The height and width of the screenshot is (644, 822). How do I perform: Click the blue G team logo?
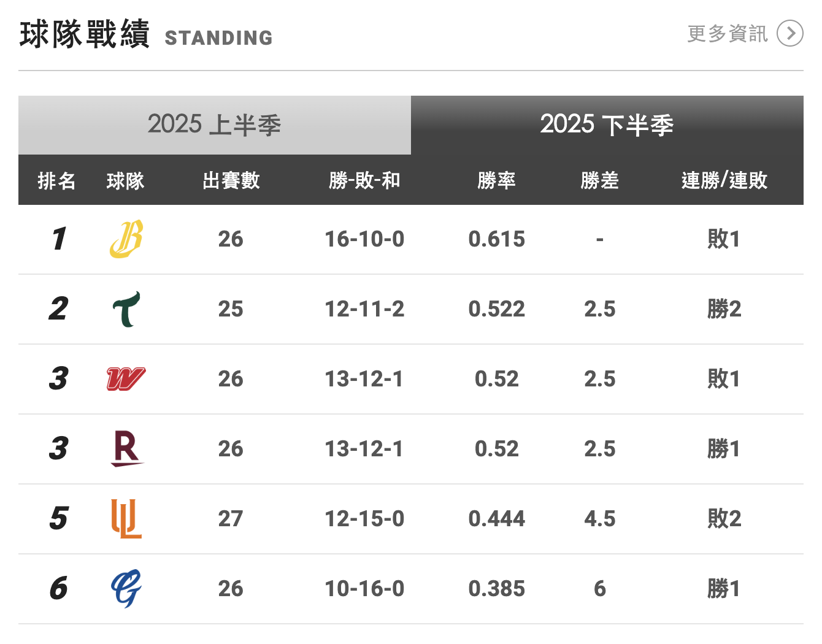tap(126, 588)
